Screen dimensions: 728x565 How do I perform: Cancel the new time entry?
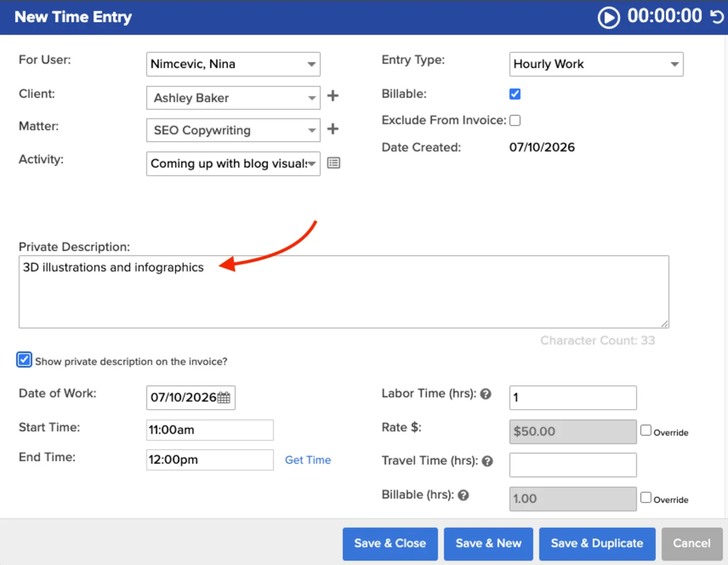692,544
